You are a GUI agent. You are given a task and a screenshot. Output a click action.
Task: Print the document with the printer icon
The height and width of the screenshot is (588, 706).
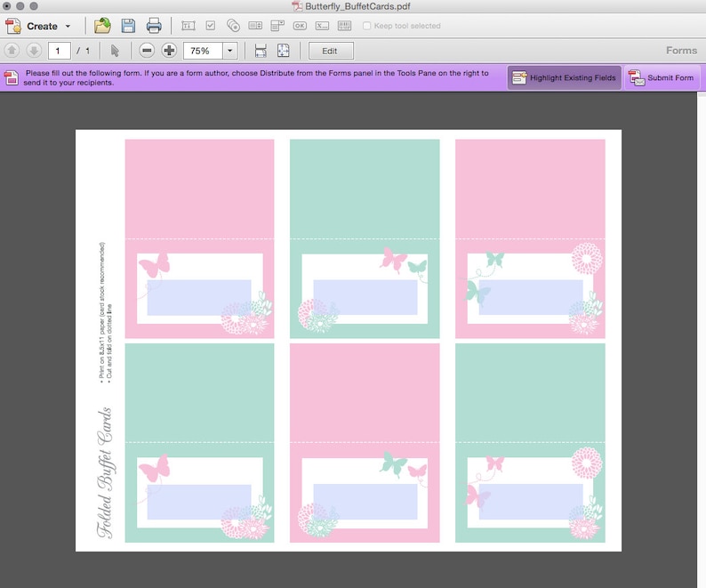(154, 26)
